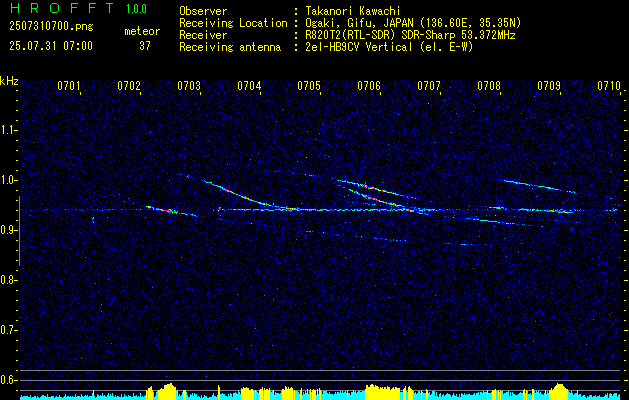The image size is (629, 400).
Task: Click the timestamp 25.07.31 07:00
Action: click(x=51, y=46)
